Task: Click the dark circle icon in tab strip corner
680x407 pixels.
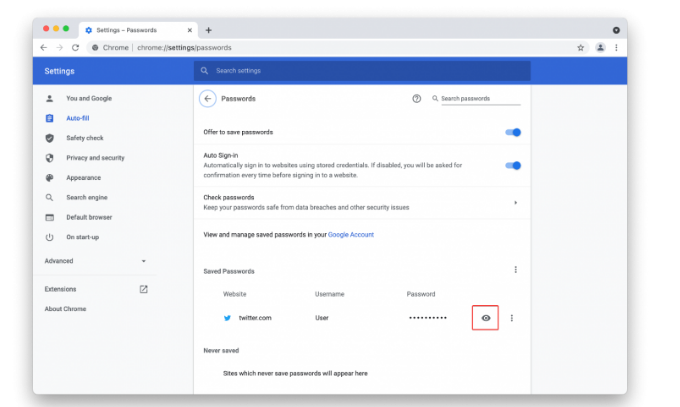Action: point(616,30)
